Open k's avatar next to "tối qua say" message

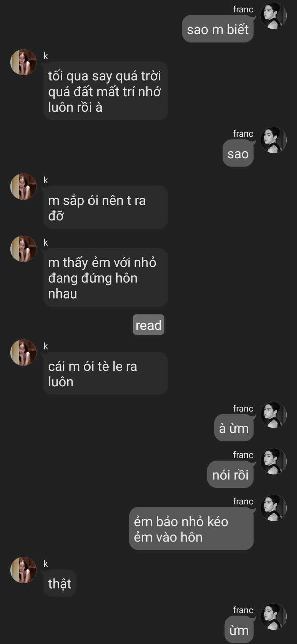click(x=23, y=62)
